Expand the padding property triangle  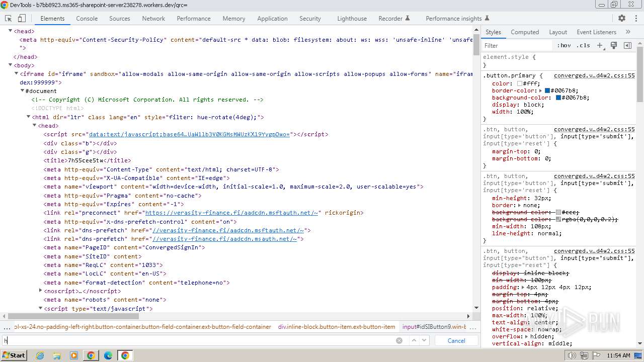tap(523, 287)
